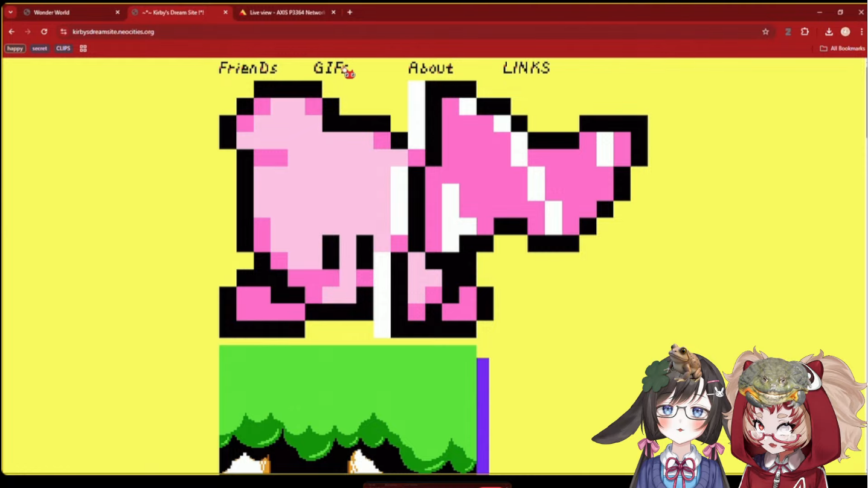Visit the Friends page link

(248, 68)
